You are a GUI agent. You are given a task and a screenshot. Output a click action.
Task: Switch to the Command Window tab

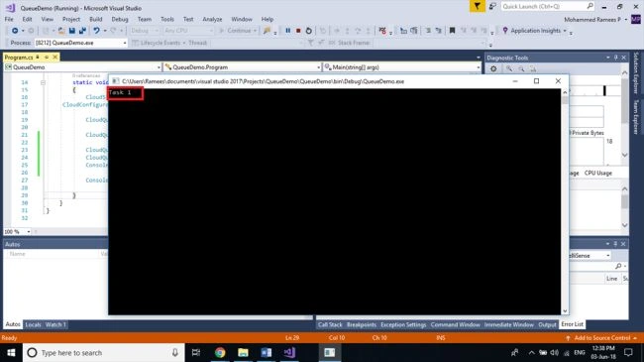click(x=455, y=324)
